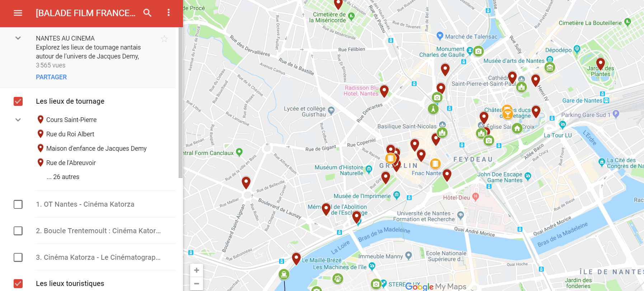Open the hamburger menu in the header
This screenshot has height=291, width=644.
click(x=18, y=13)
